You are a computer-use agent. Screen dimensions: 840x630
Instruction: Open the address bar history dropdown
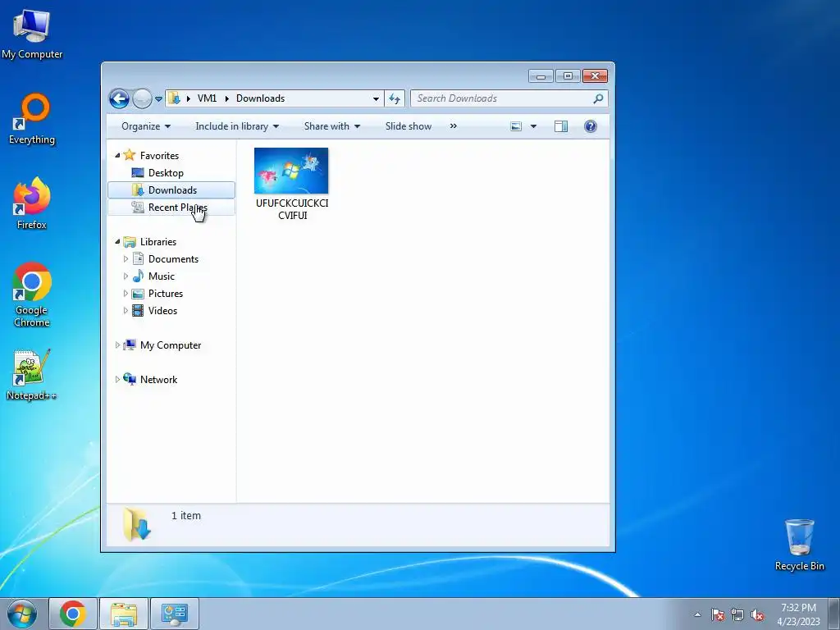[376, 98]
